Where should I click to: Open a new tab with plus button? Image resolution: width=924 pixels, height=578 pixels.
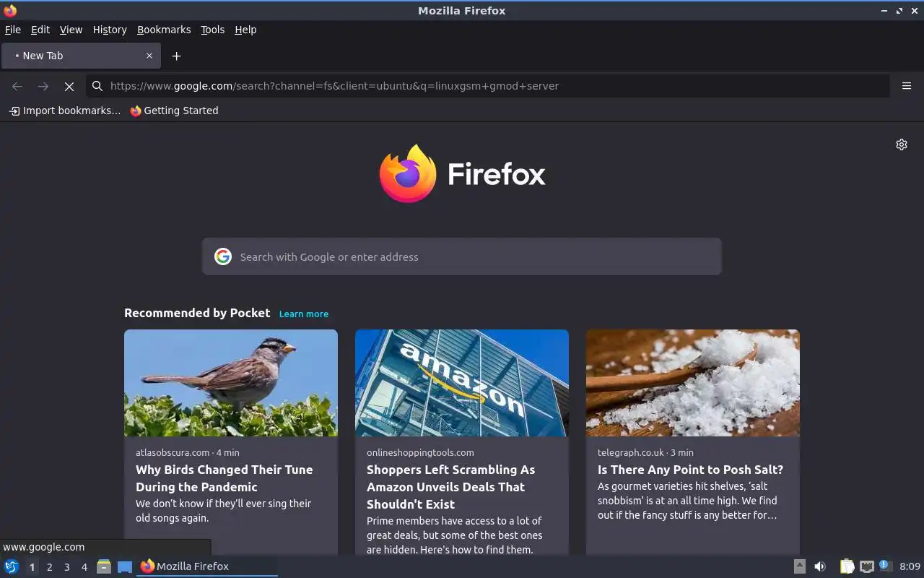176,56
